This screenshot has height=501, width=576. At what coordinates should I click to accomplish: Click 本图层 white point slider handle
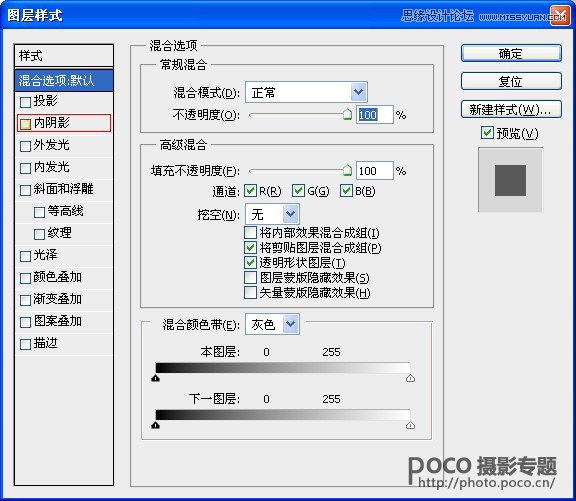pos(410,378)
